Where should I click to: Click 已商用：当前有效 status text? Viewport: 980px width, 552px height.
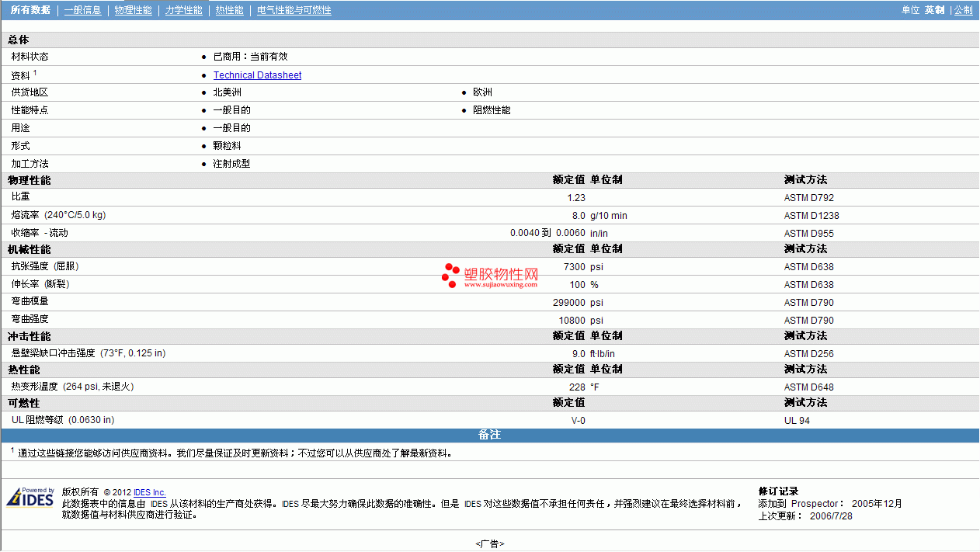pos(250,57)
